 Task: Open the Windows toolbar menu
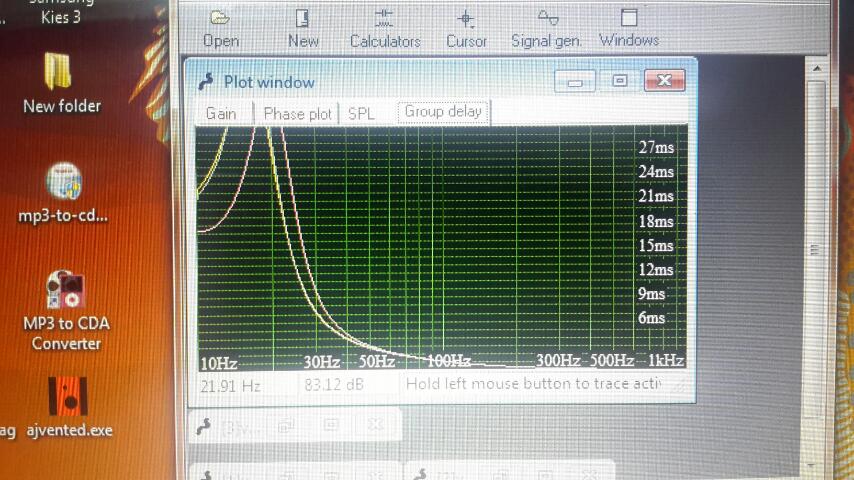coord(629,28)
